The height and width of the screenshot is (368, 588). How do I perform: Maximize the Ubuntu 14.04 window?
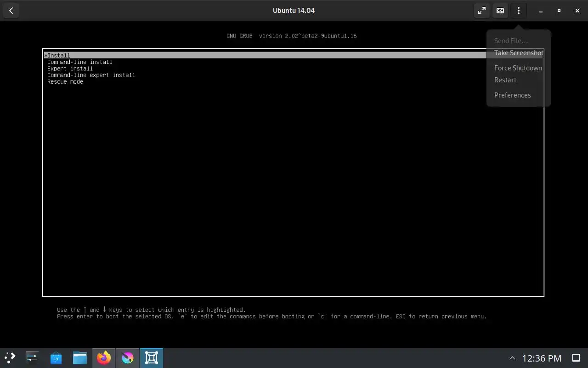pyautogui.click(x=559, y=11)
